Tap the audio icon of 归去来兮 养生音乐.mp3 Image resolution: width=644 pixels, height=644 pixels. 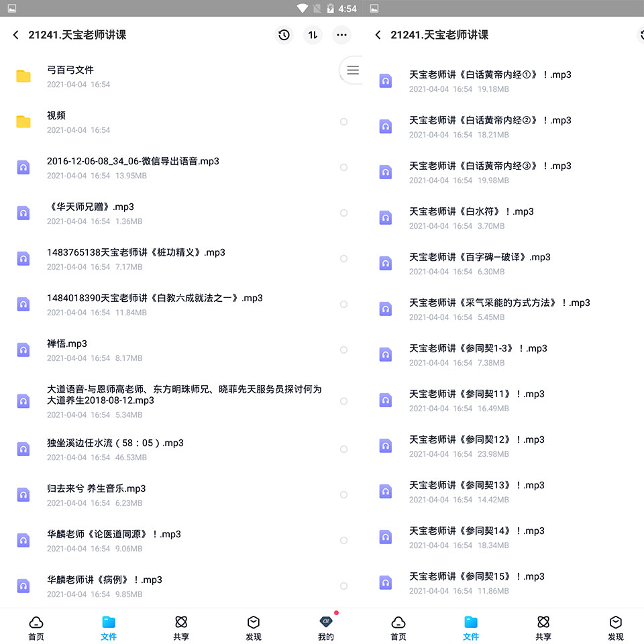(x=23, y=494)
